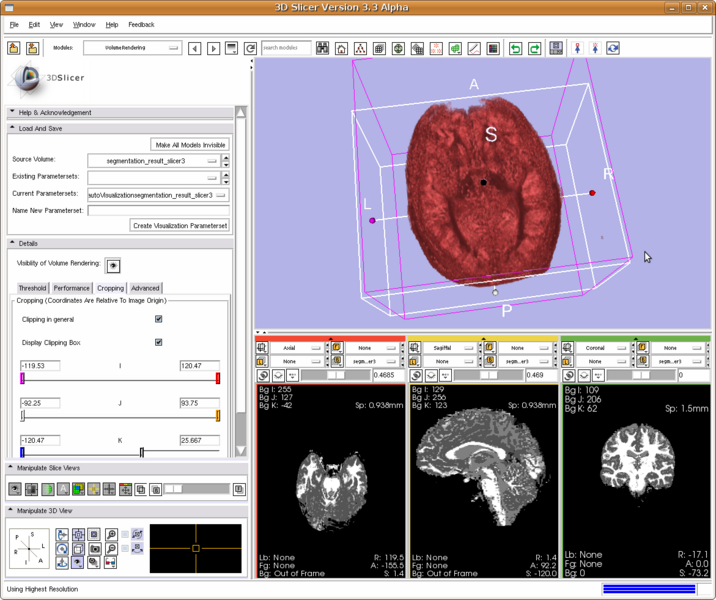Open the View menu

(x=56, y=24)
